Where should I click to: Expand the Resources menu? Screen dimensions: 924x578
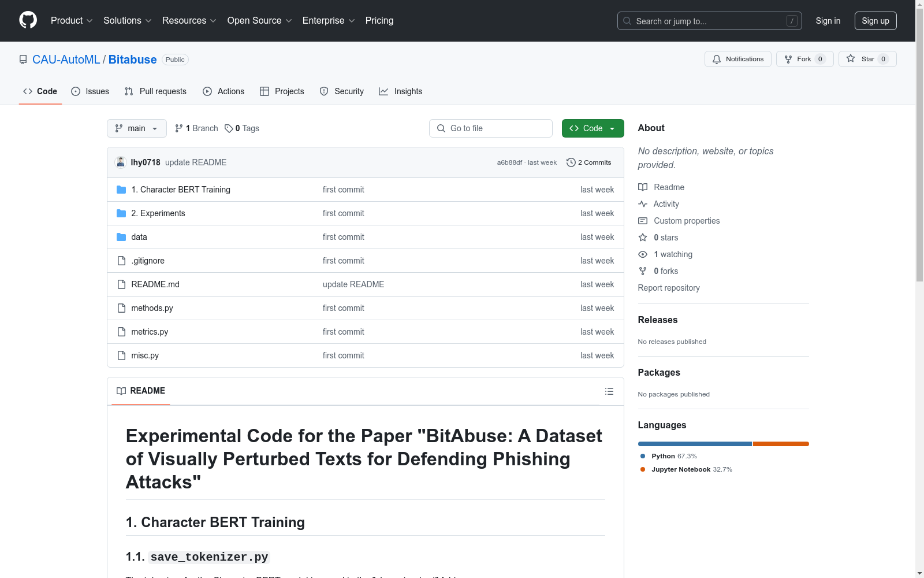click(x=189, y=21)
